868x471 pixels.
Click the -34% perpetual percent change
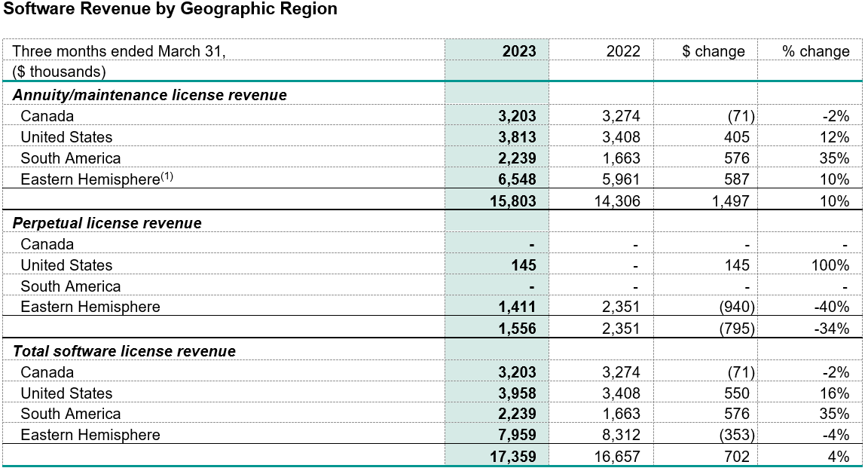pos(833,329)
